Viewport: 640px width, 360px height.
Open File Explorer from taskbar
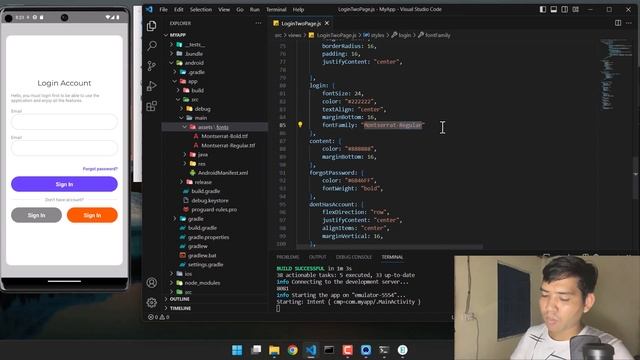click(274, 350)
